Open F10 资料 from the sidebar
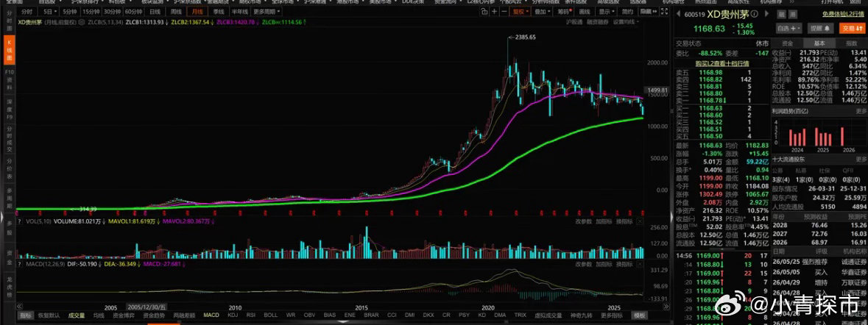 tap(8, 79)
